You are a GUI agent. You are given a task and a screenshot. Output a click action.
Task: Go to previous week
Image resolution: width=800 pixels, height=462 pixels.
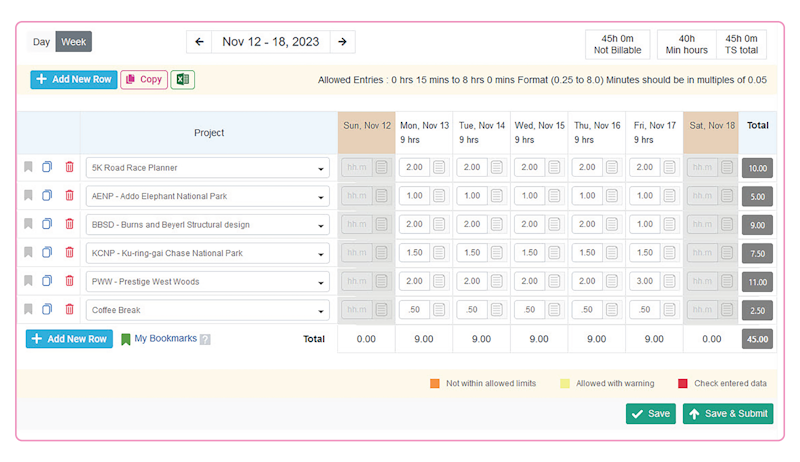click(x=199, y=42)
